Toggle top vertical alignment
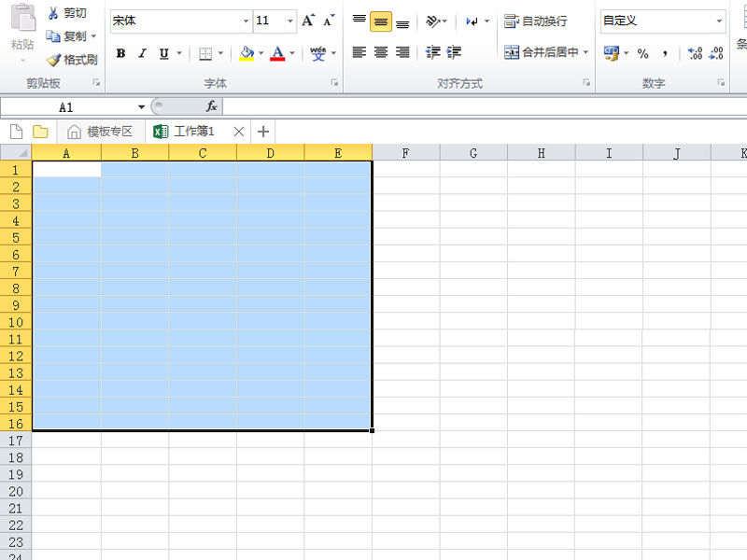 click(359, 21)
